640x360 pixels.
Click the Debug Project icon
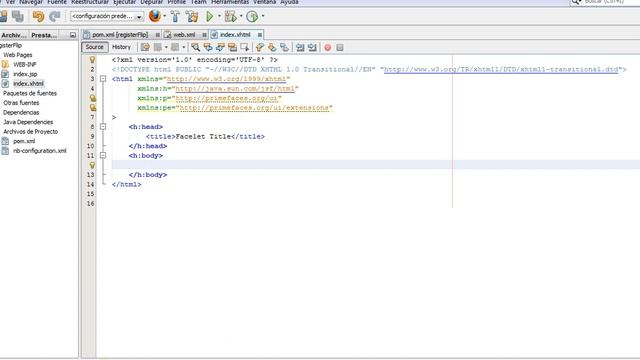point(231,16)
